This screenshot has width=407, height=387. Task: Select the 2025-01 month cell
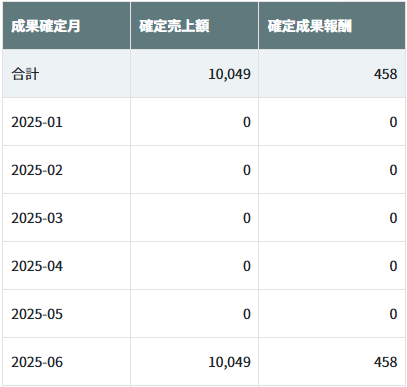click(67, 122)
